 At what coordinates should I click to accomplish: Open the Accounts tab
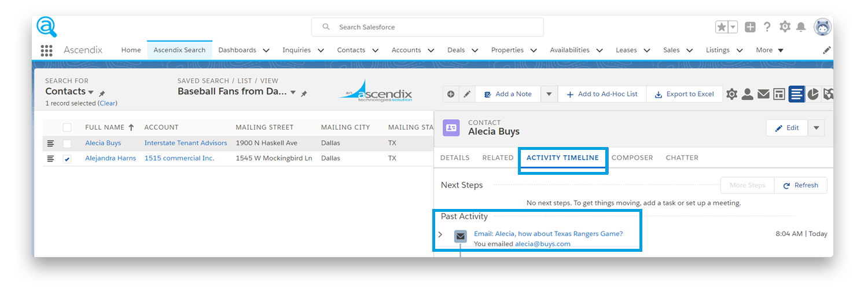[x=406, y=50]
